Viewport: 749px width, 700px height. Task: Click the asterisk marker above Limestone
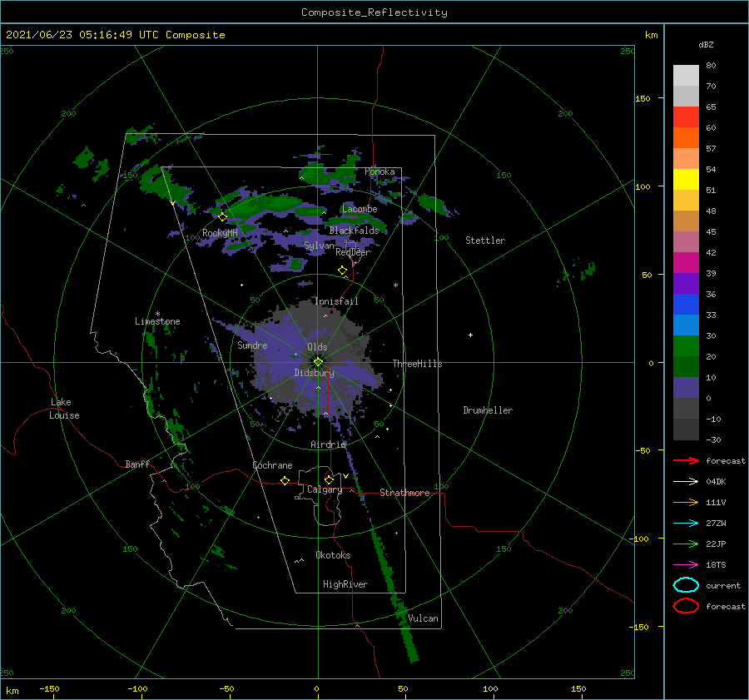pos(157,314)
